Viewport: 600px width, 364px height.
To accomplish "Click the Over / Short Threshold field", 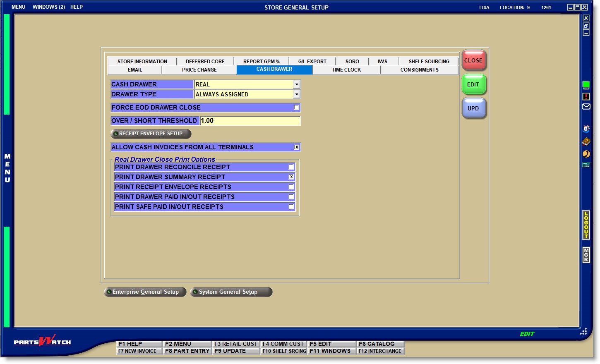I will pos(250,121).
